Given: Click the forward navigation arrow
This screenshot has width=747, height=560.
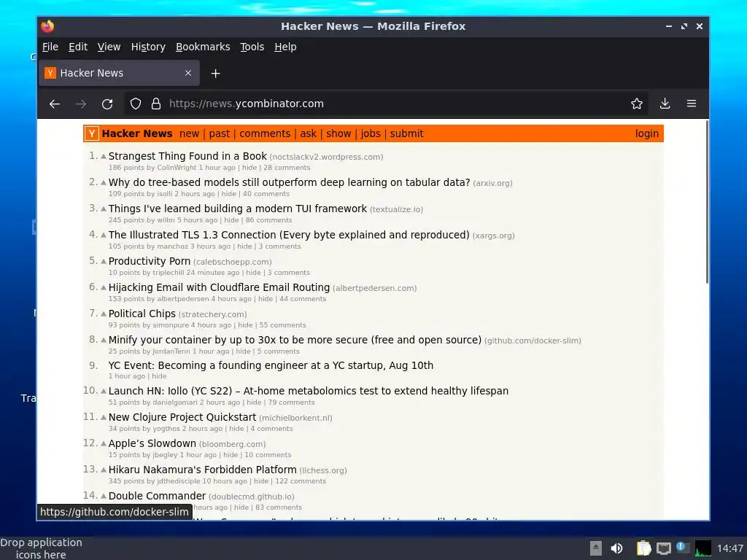Looking at the screenshot, I should point(81,104).
